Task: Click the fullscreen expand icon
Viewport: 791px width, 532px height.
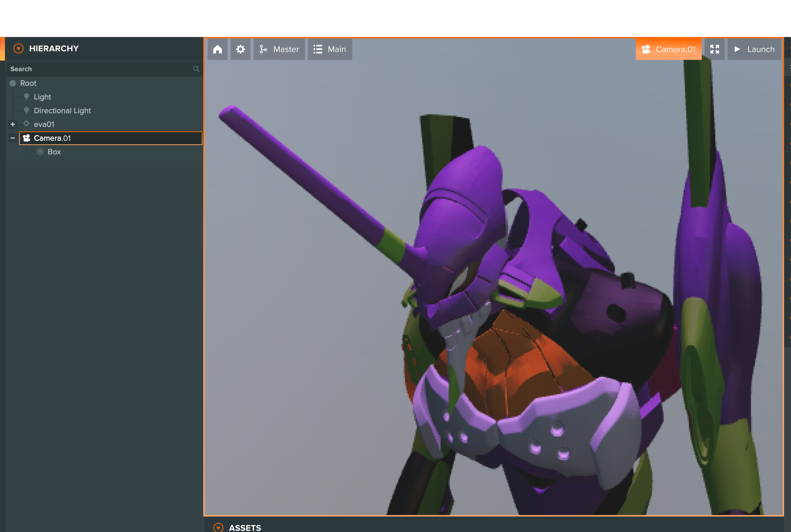Action: [x=714, y=49]
